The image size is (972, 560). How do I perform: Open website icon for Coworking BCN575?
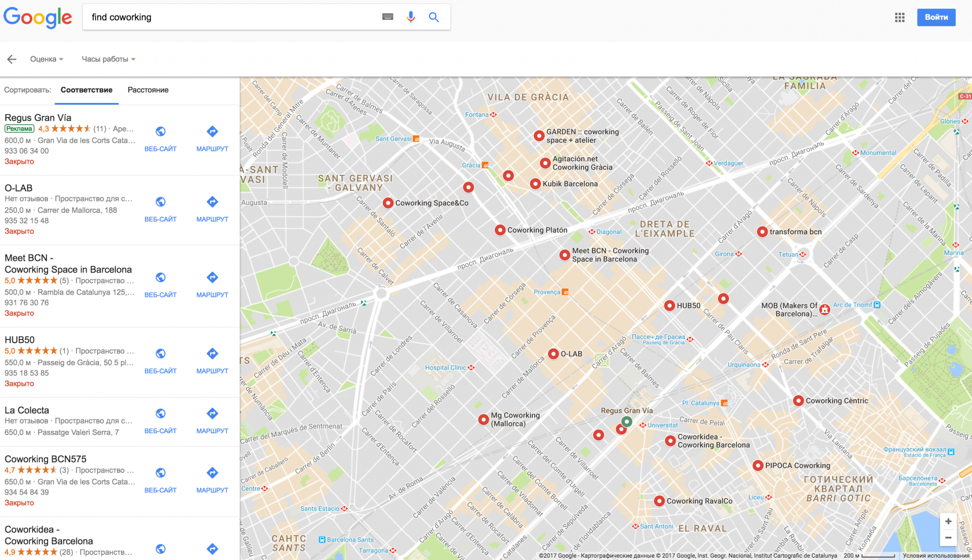160,473
